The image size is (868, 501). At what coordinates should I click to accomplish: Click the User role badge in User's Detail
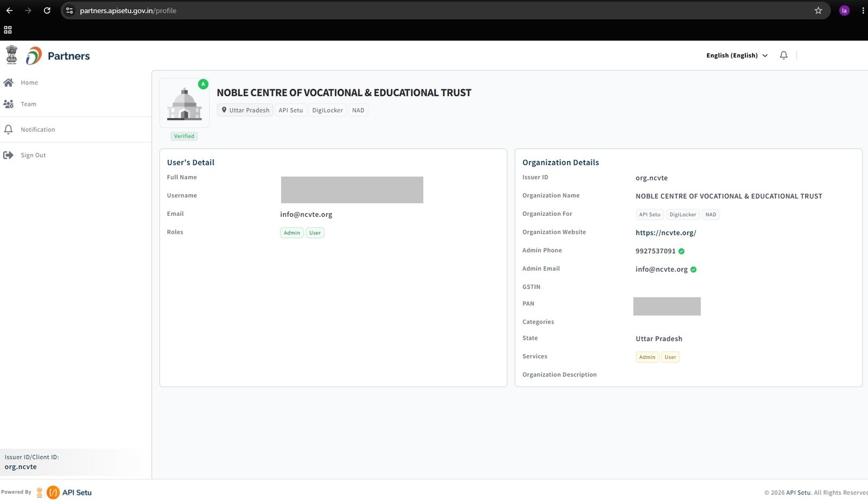point(315,233)
